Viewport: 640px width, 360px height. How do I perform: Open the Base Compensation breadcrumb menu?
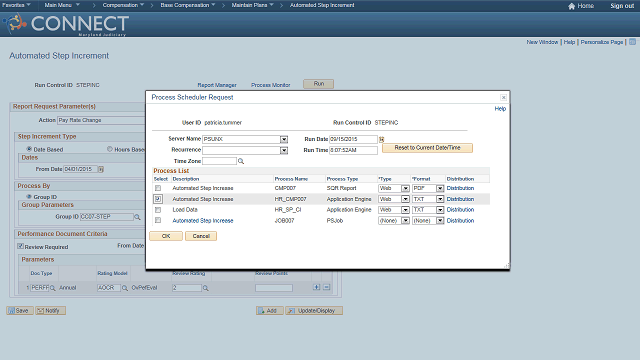tap(188, 5)
